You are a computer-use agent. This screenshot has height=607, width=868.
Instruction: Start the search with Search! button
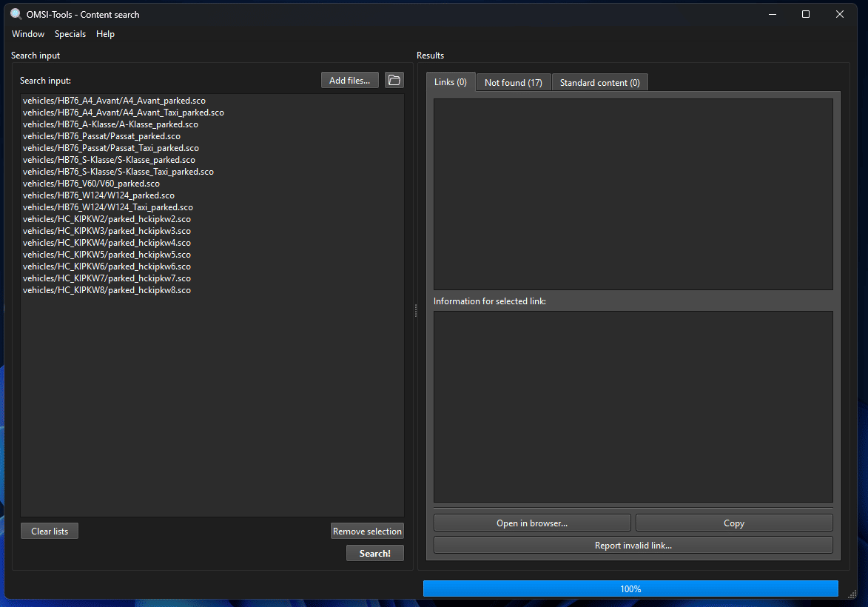pos(374,553)
